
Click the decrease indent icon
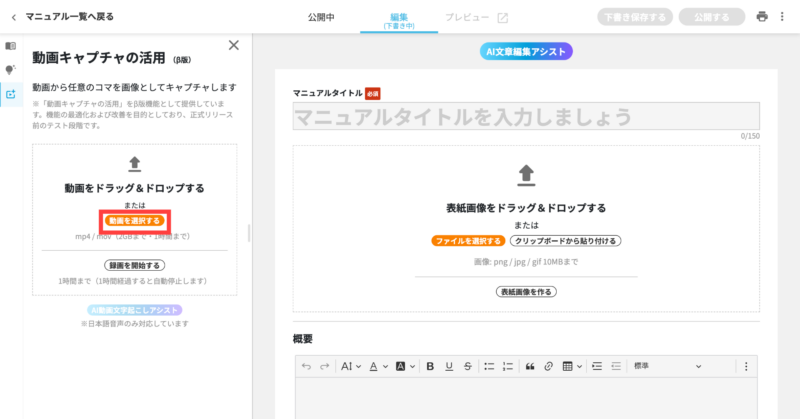click(616, 366)
